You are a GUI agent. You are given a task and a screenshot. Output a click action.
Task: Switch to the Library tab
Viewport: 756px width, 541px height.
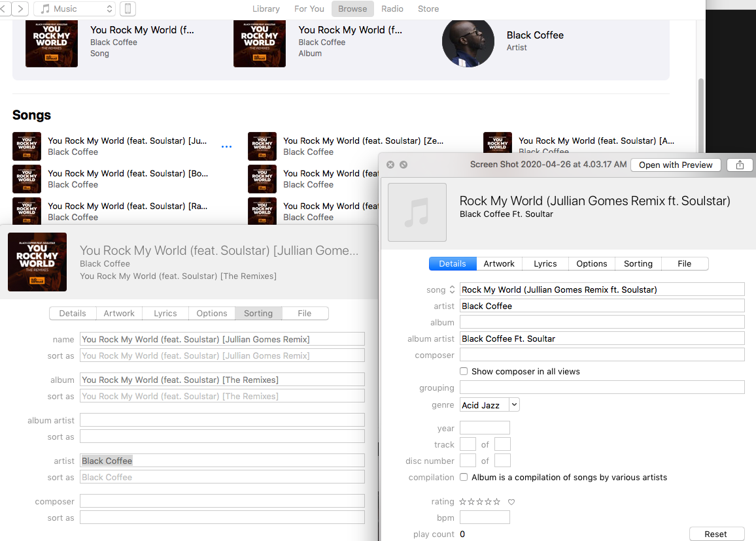[x=266, y=8]
